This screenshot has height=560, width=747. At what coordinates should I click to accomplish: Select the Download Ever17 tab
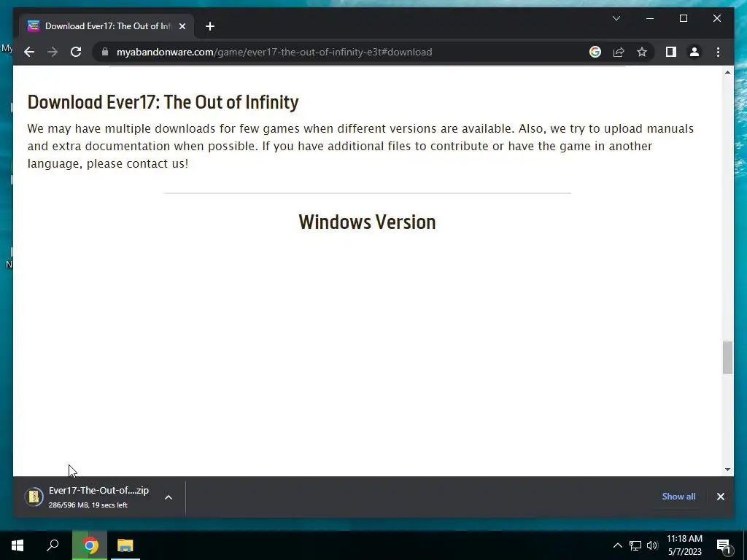pyautogui.click(x=107, y=26)
